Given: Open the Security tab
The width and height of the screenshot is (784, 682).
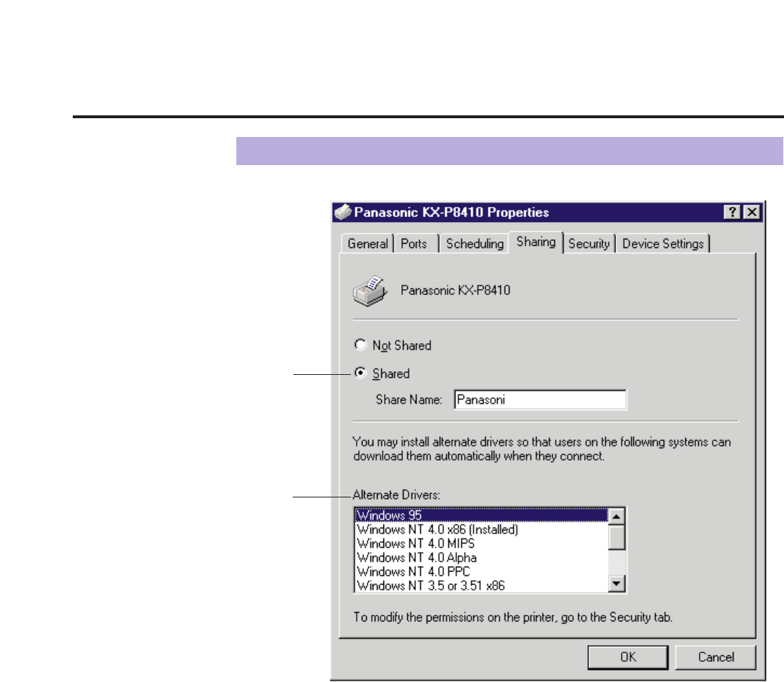Looking at the screenshot, I should coord(589,244).
